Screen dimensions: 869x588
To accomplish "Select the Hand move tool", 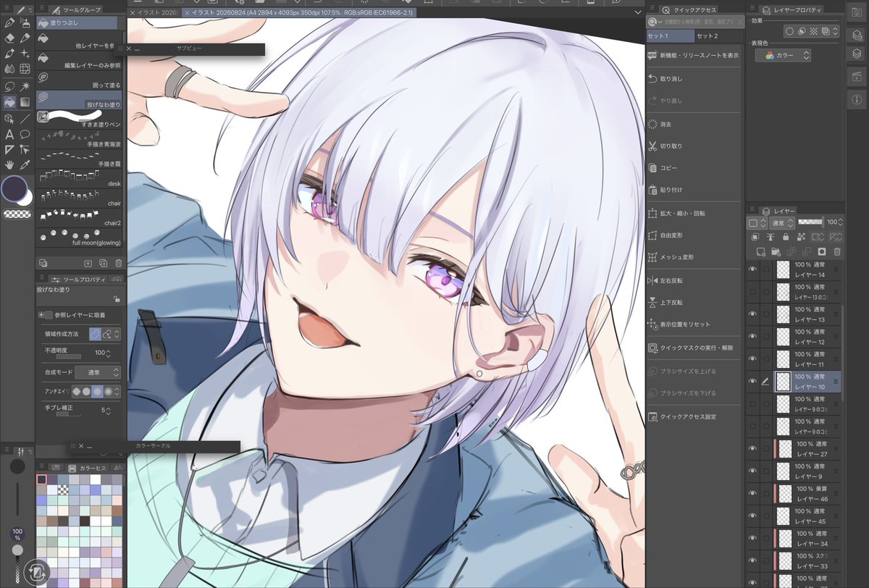I will 9,164.
